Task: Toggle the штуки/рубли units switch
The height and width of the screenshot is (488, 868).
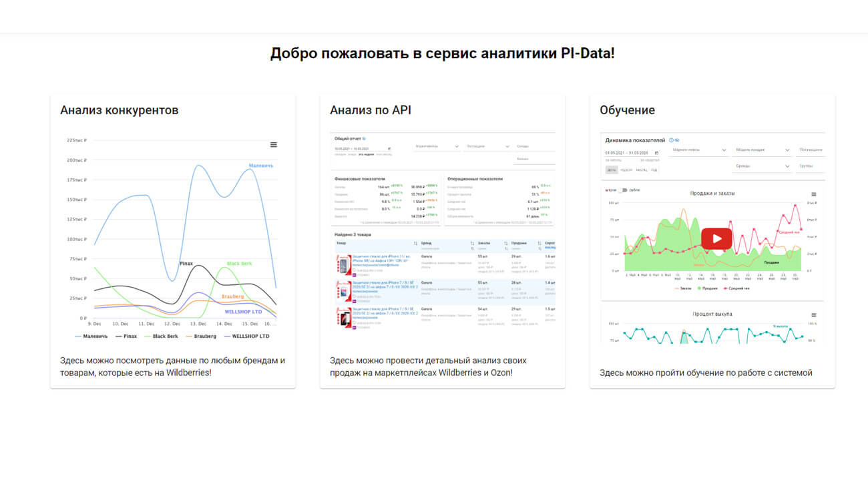Action: (622, 190)
